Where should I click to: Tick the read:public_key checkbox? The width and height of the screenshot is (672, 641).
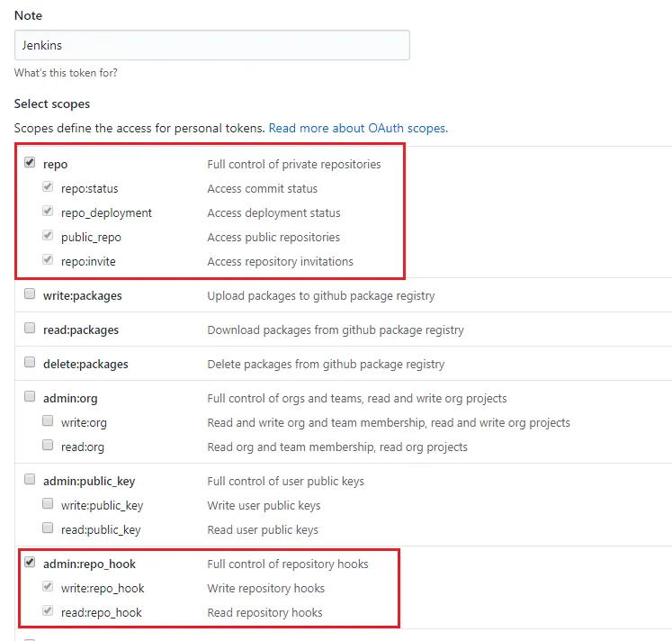[x=48, y=528]
